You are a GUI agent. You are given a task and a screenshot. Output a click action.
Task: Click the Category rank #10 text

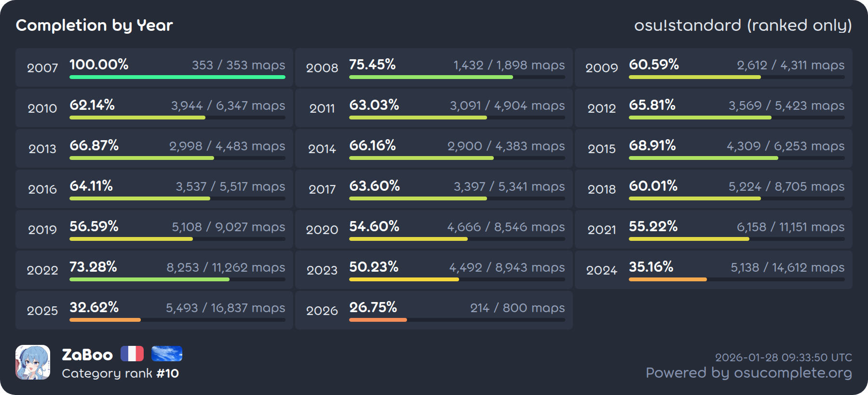121,373
